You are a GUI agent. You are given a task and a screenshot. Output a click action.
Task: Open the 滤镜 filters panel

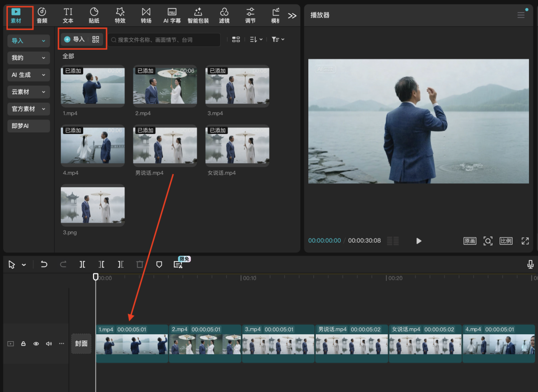[224, 15]
